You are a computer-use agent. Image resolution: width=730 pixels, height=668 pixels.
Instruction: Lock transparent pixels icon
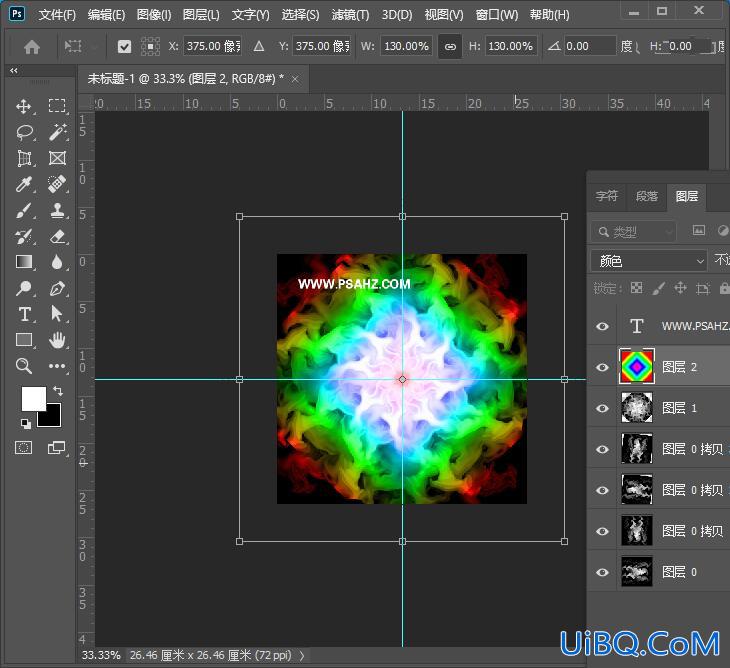(636, 288)
